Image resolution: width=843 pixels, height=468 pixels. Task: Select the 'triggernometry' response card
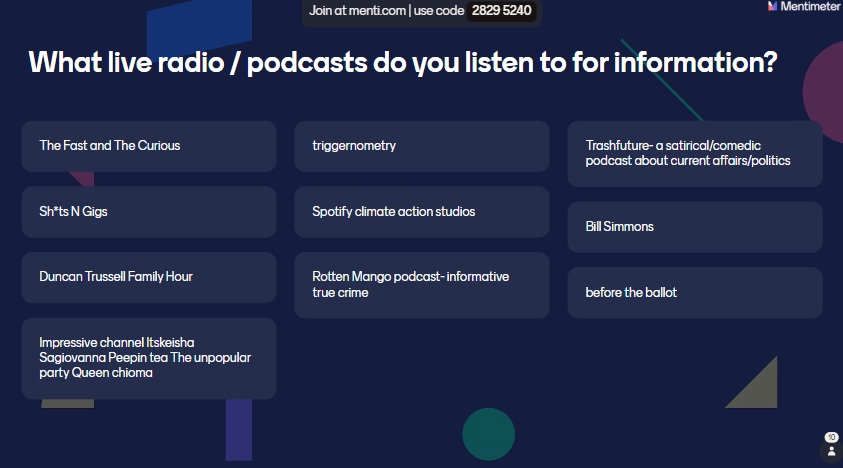421,146
